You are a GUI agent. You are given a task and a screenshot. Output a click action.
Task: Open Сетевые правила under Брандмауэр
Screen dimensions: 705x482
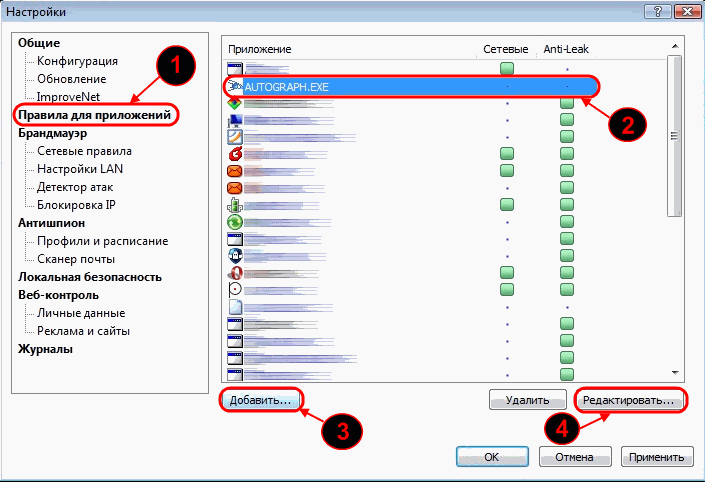[85, 151]
